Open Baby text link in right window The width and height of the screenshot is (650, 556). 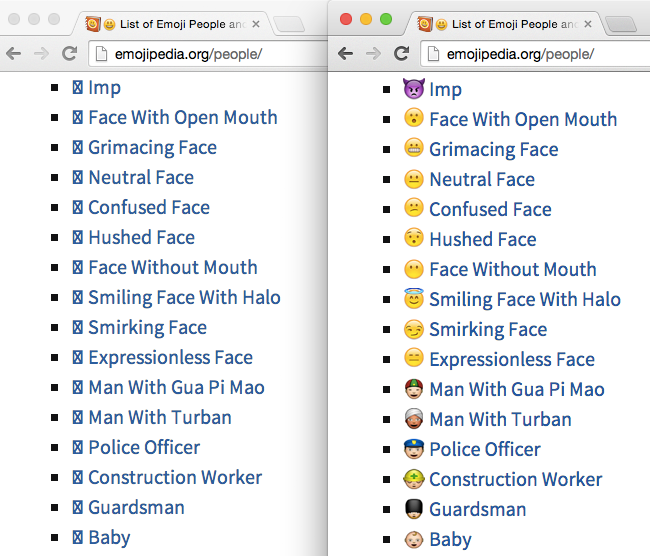[x=450, y=539]
